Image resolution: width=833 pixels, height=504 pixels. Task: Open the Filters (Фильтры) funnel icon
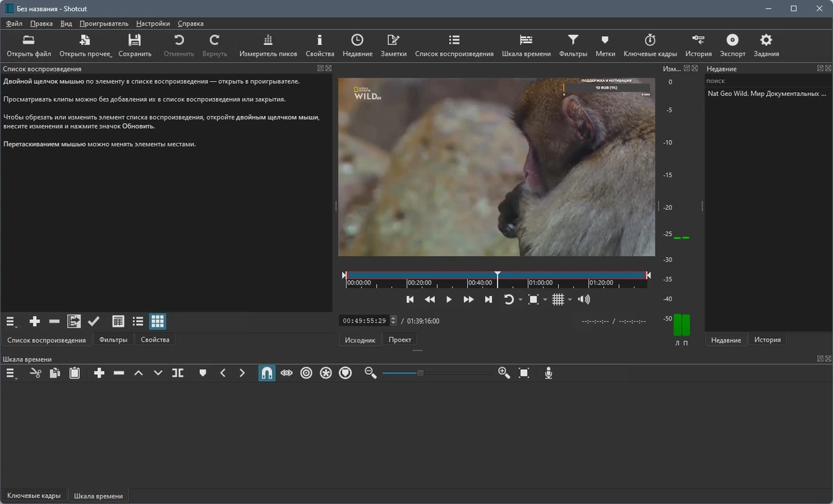point(573,45)
